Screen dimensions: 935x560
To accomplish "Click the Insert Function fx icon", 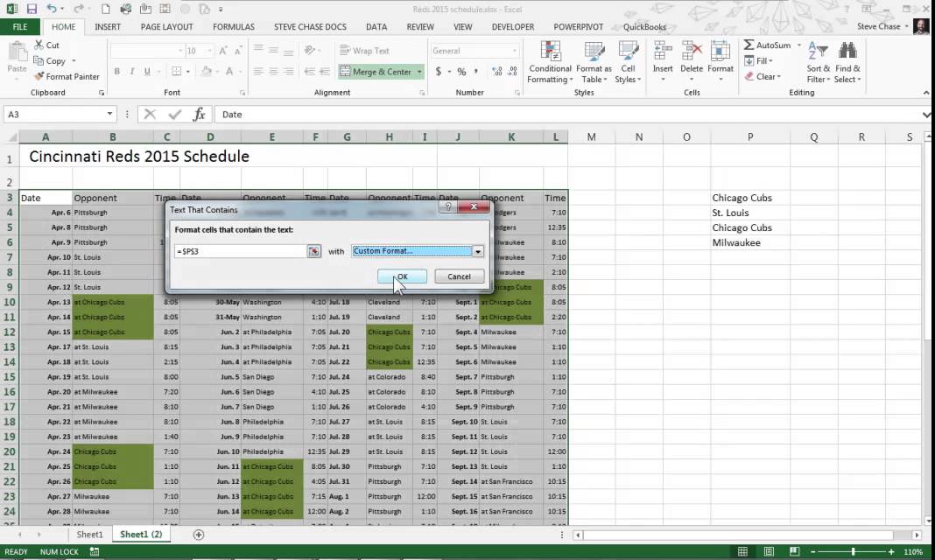I will point(199,115).
